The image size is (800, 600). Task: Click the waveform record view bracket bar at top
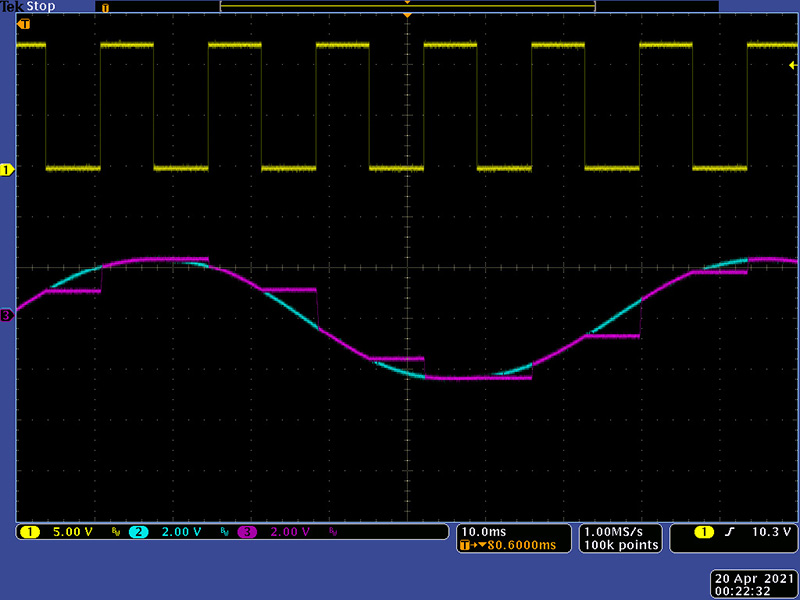(x=407, y=6)
